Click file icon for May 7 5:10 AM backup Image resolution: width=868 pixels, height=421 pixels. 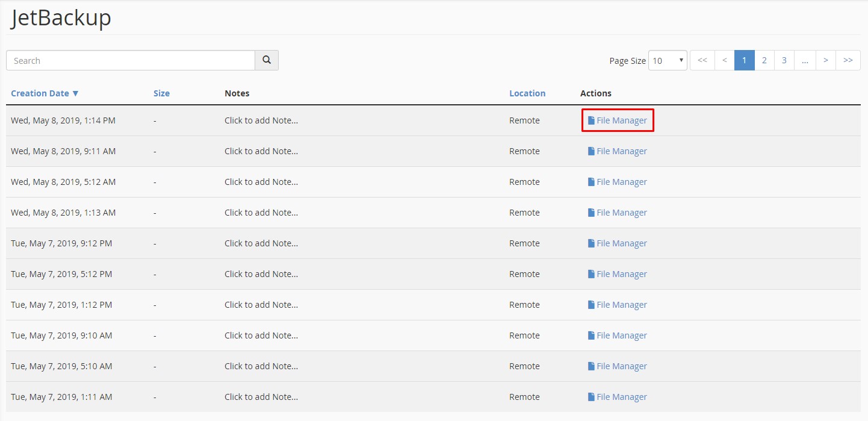point(591,366)
